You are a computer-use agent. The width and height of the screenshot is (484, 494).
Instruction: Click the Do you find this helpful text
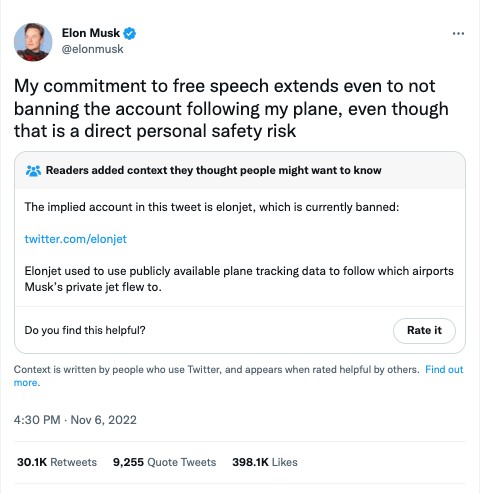pos(85,330)
